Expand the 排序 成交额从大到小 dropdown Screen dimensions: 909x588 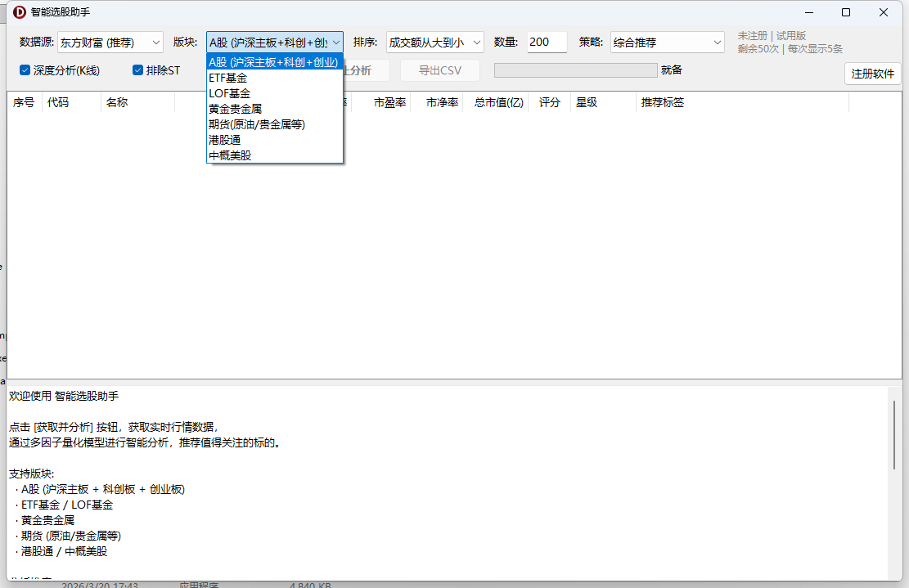[434, 43]
